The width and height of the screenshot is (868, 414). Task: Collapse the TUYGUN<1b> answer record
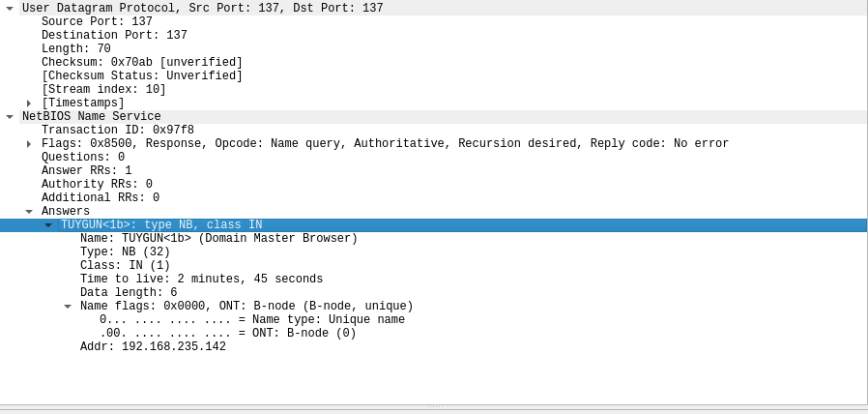48,225
